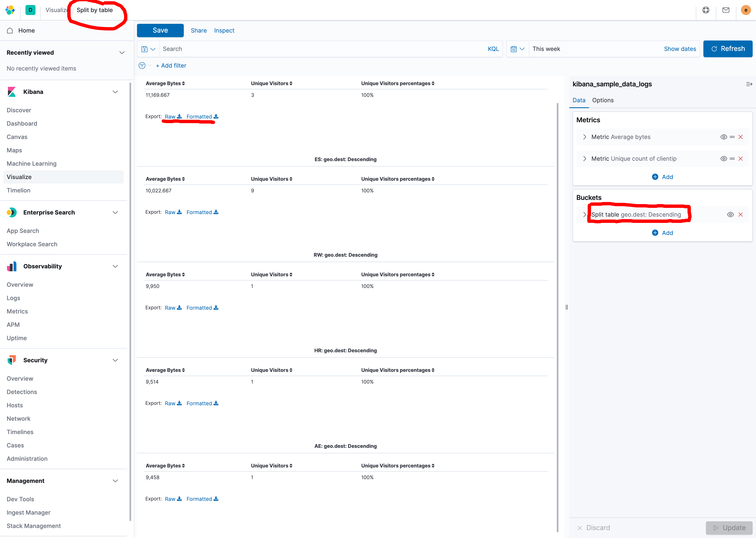756x538 pixels.
Task: Download the Formatted export for first table
Action: click(x=199, y=117)
